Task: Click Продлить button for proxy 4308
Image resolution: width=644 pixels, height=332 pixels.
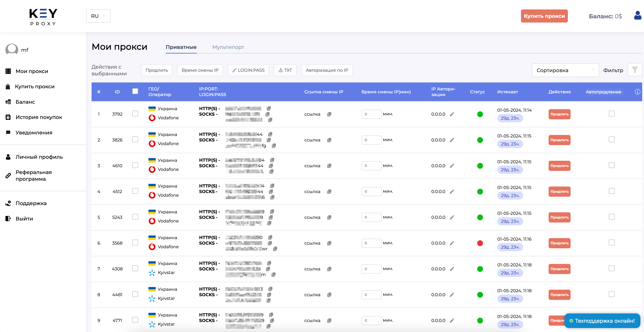Action: tap(559, 269)
